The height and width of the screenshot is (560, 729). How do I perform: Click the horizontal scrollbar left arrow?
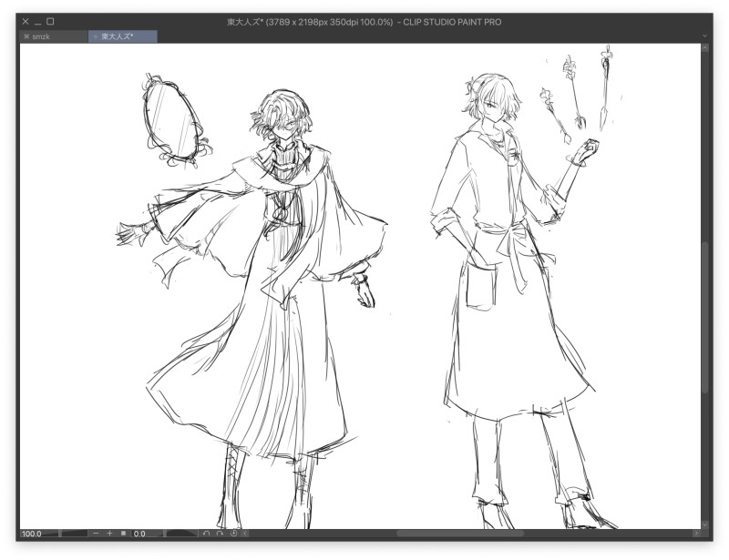(x=245, y=534)
